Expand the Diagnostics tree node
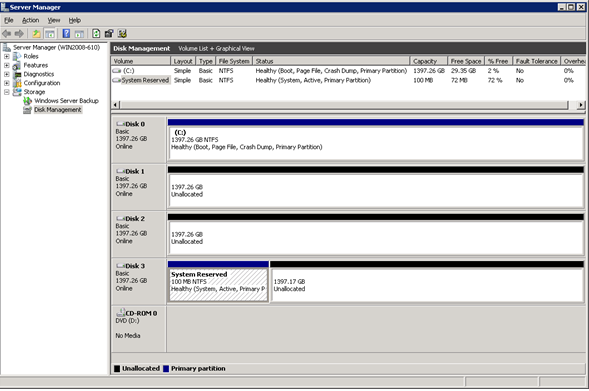Viewport: 589px width, 391px height. tap(7, 74)
